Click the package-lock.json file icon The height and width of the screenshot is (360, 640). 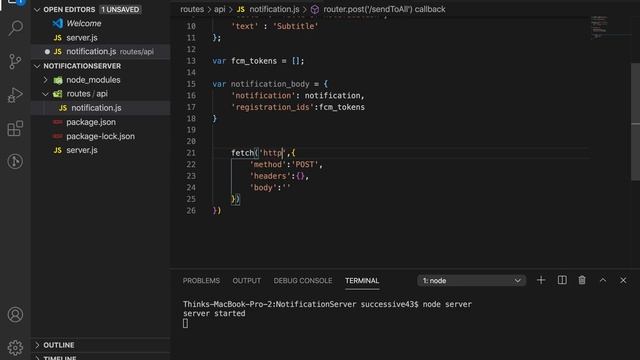[58, 136]
